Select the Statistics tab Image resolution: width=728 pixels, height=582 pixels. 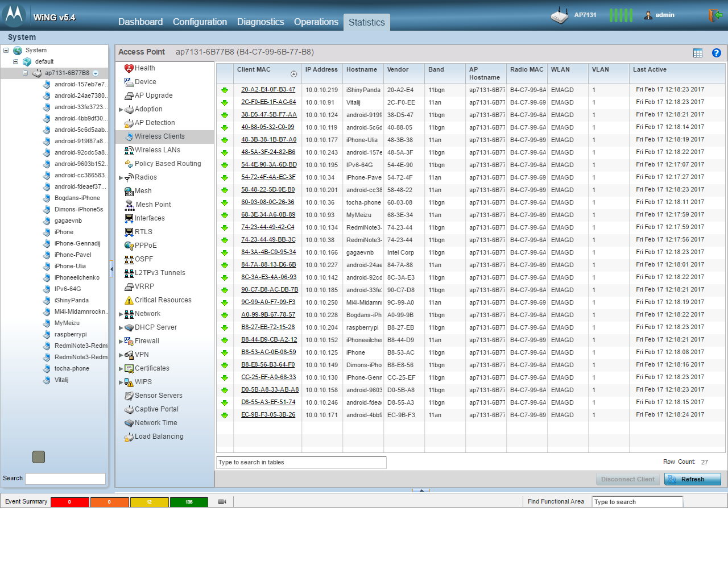tap(367, 22)
